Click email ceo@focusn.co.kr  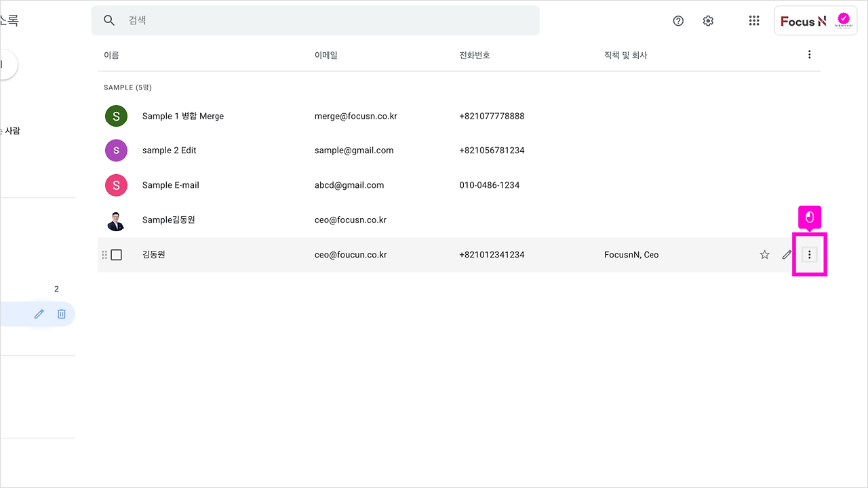point(351,220)
